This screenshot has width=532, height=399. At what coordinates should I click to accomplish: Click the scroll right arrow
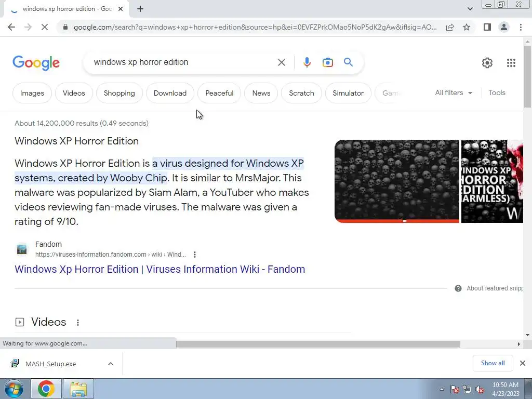[x=518, y=344]
